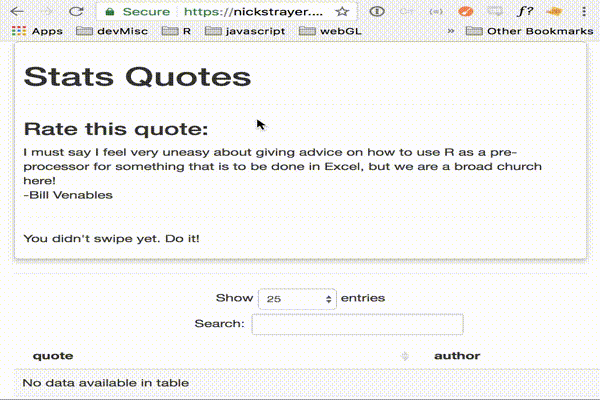Image resolution: width=600 pixels, height=400 pixels.
Task: Open the Apps grid shortcut
Action: pos(37,31)
